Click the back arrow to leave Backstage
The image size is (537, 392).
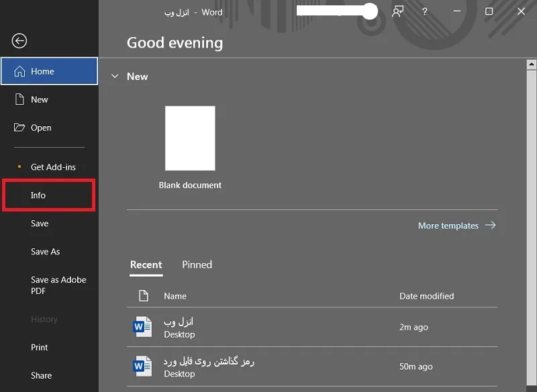pos(19,41)
